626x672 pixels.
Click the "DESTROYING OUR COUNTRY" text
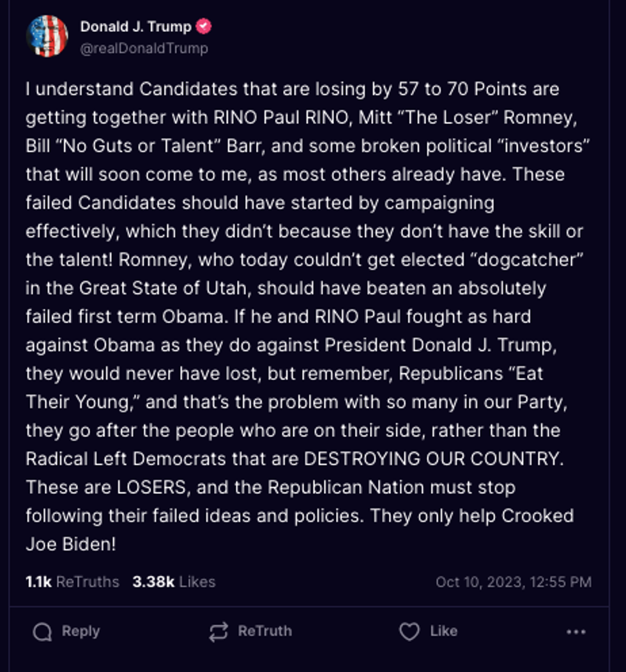click(432, 459)
